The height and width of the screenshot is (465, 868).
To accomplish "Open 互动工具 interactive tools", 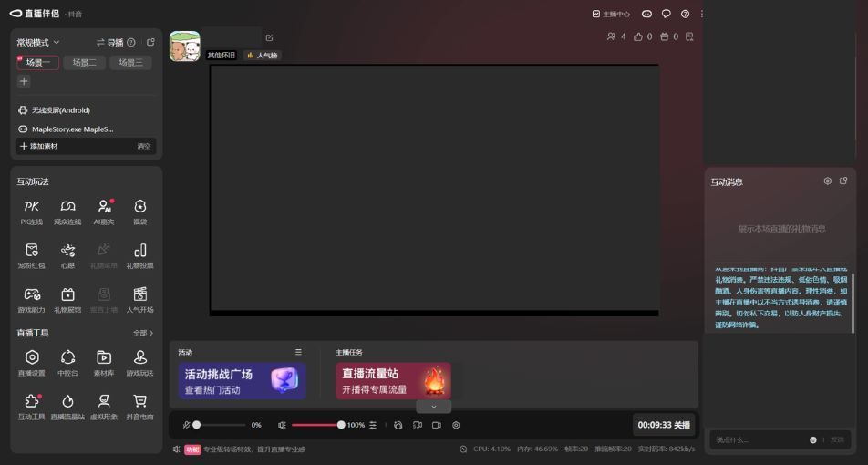I will 32,407.
